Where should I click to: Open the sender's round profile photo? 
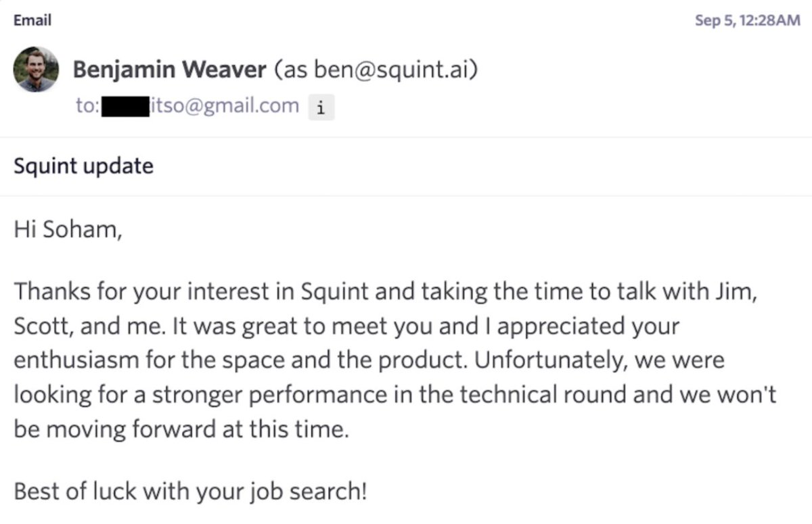[36, 70]
